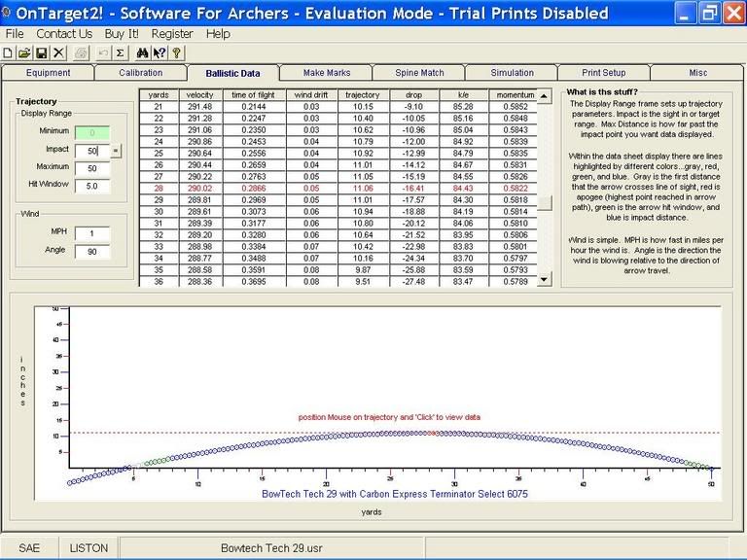Click trajectory value 9.87 in row 35

(x=363, y=270)
